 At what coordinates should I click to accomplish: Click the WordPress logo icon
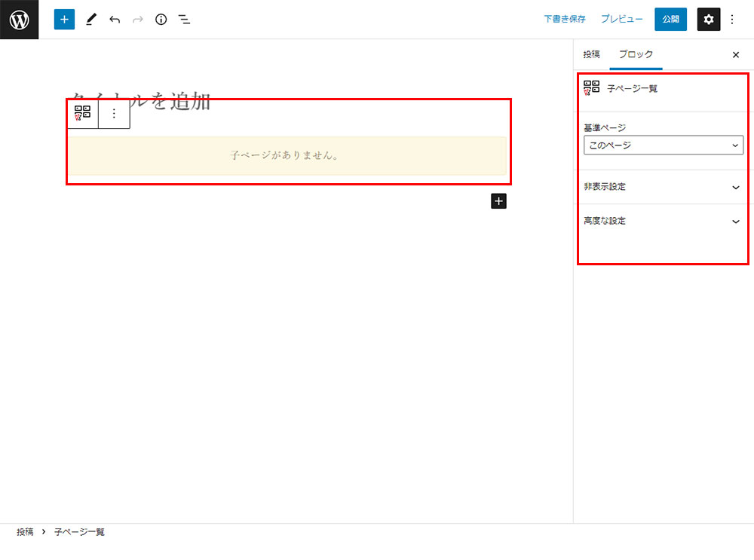(x=19, y=20)
